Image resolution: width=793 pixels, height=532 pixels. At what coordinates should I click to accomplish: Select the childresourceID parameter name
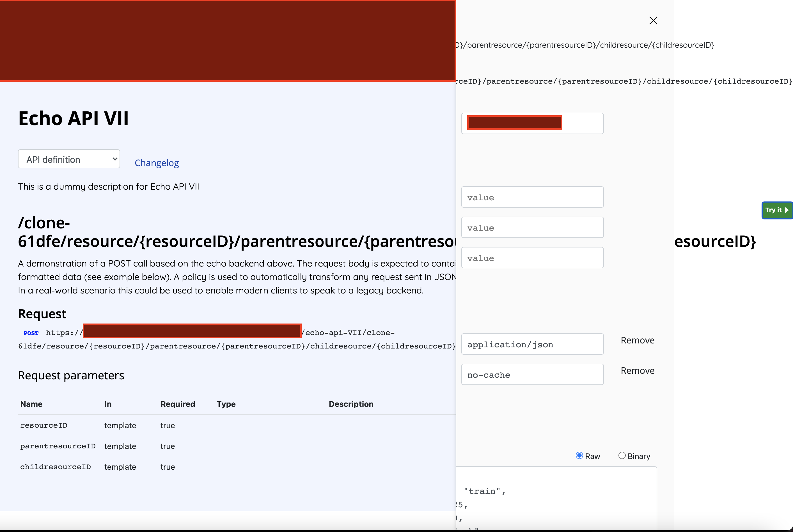click(x=55, y=467)
